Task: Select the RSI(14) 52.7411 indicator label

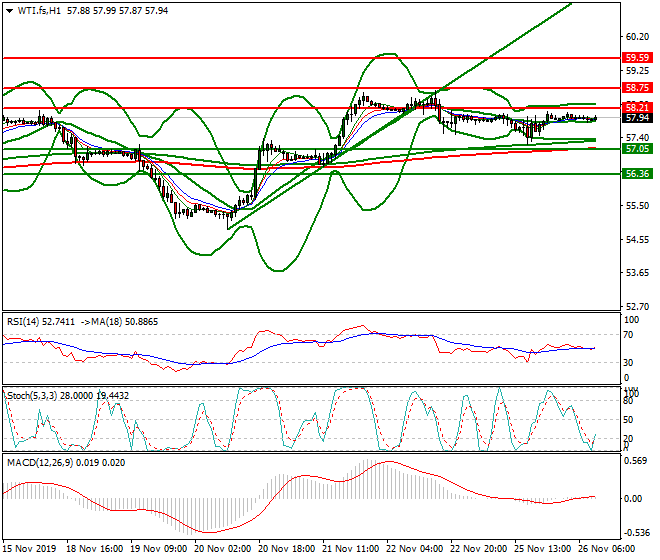Action: click(x=41, y=323)
